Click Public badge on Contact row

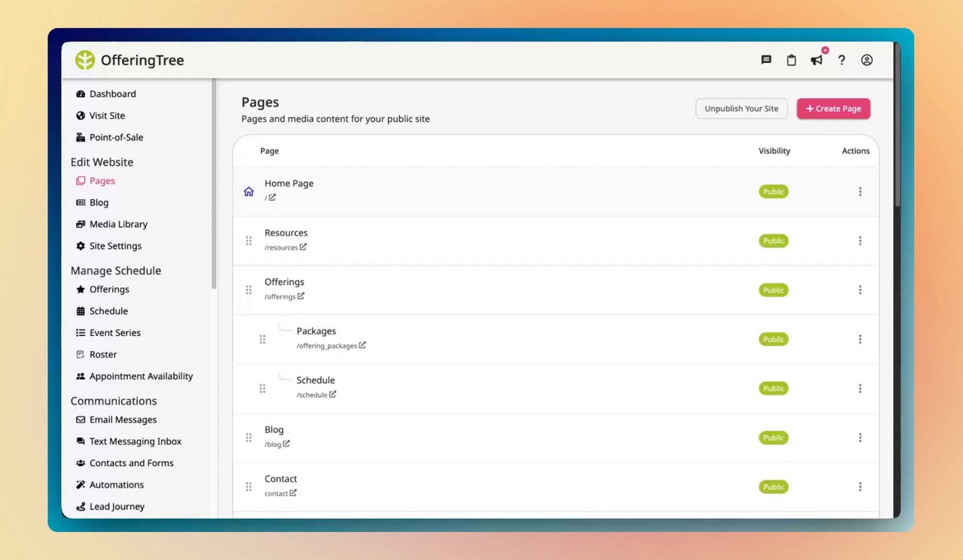[773, 487]
